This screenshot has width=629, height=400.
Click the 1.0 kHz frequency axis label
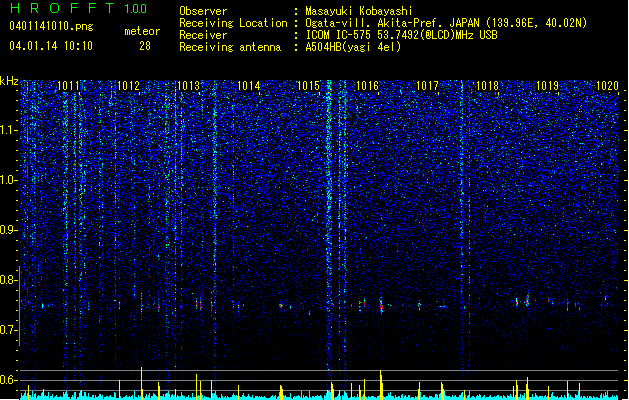9,180
